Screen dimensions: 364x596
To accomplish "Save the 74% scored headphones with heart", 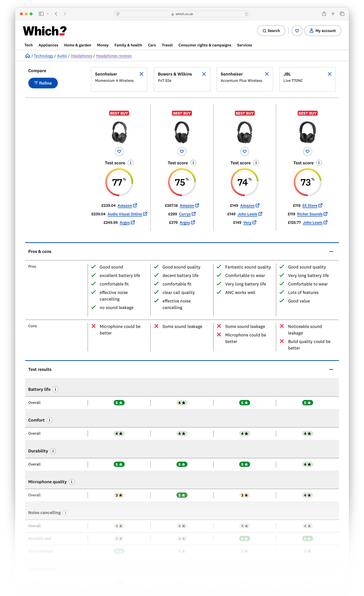I will coord(245,152).
